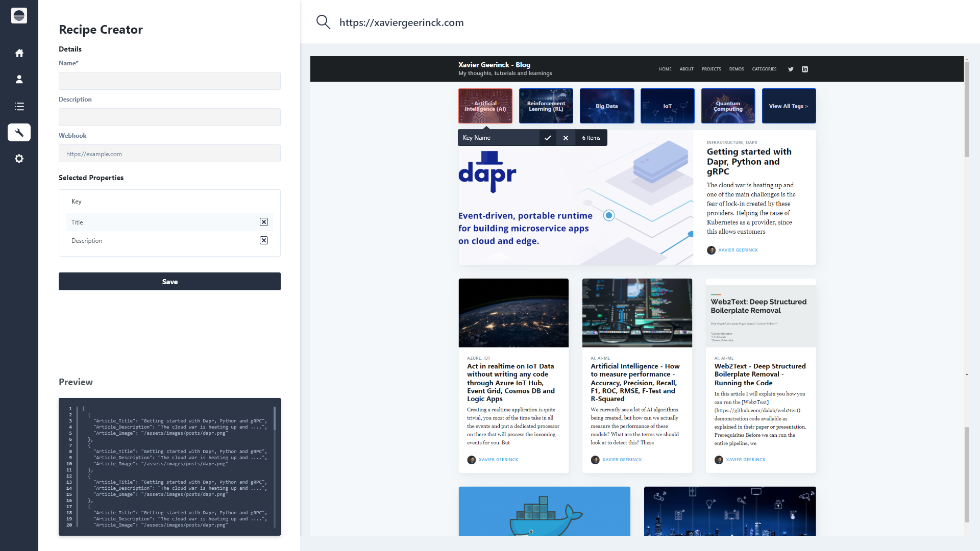Remove the Title property
The height and width of the screenshot is (551, 980).
point(264,222)
